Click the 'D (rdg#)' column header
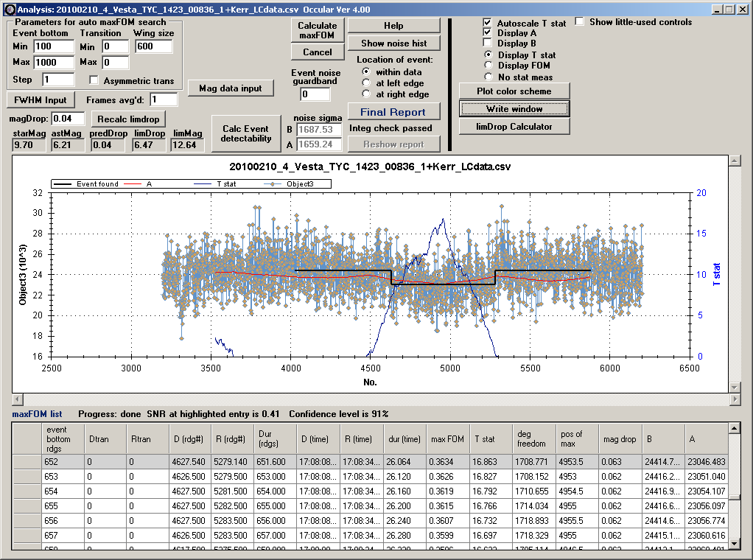Viewport: 753px width, 560px height. point(189,439)
